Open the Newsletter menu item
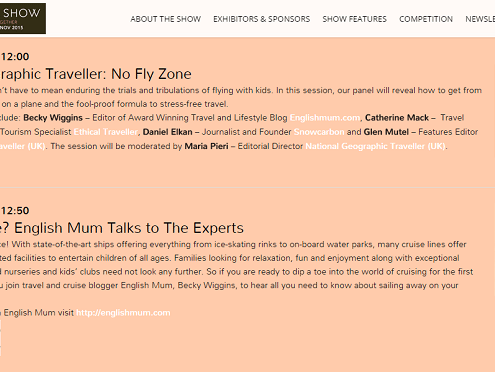This screenshot has width=495, height=372. 480,19
